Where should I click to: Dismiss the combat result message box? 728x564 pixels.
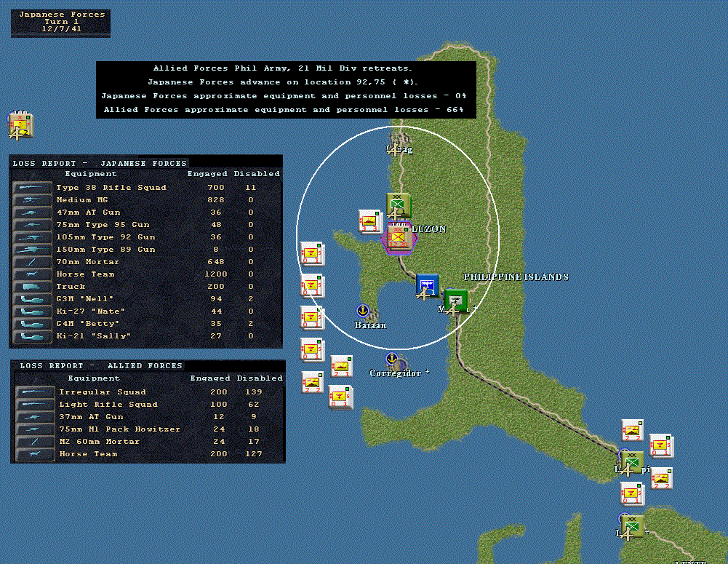[286, 90]
